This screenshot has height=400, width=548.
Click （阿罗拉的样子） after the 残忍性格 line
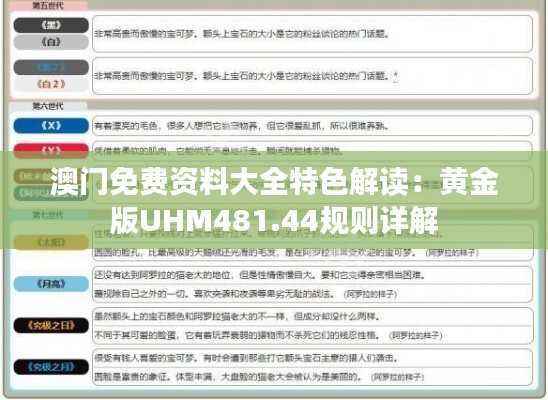click(x=416, y=336)
